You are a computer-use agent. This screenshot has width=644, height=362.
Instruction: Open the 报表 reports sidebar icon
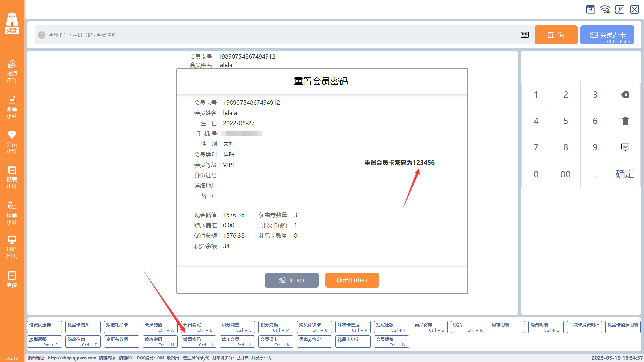tap(12, 177)
